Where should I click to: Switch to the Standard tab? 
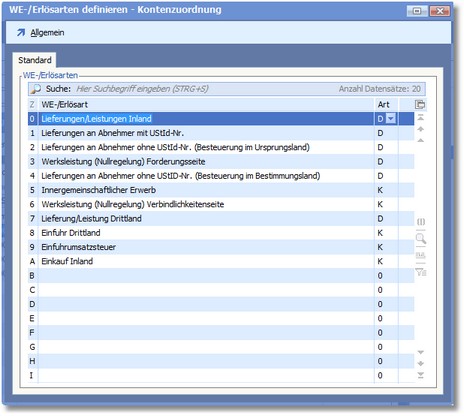35,60
